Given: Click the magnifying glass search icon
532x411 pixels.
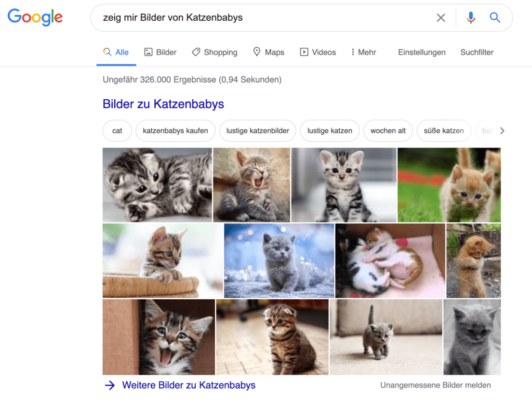Looking at the screenshot, I should (x=495, y=17).
